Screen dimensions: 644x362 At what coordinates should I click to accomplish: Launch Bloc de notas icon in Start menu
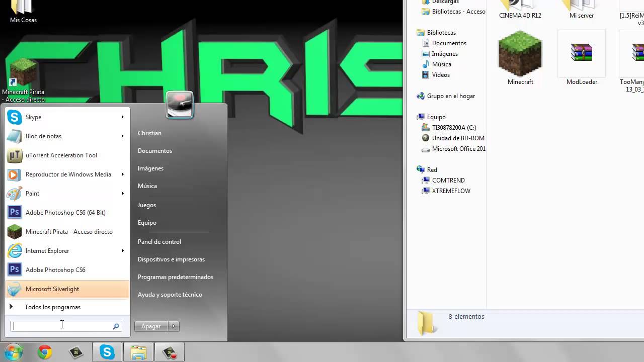tap(15, 136)
